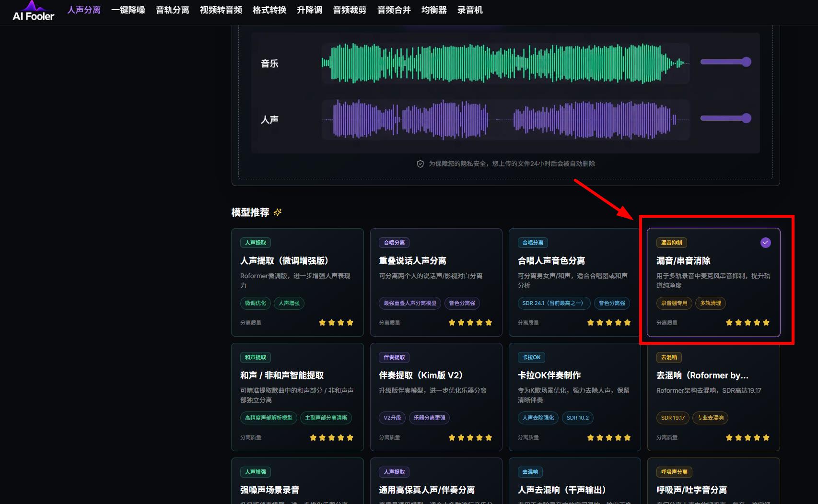Click the 专业去混响 tag
818x504 pixels.
[710, 418]
